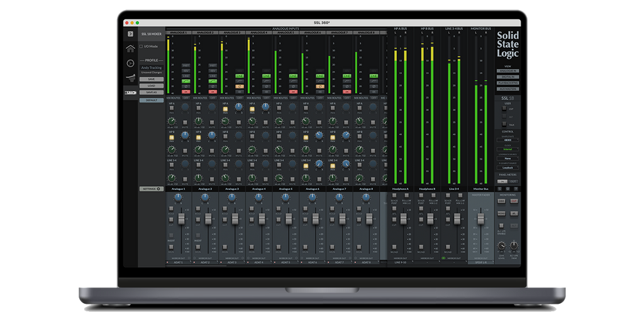This screenshot has width=644, height=322.
Task: Toggle the USER CUT switch
Action: [x=504, y=109]
